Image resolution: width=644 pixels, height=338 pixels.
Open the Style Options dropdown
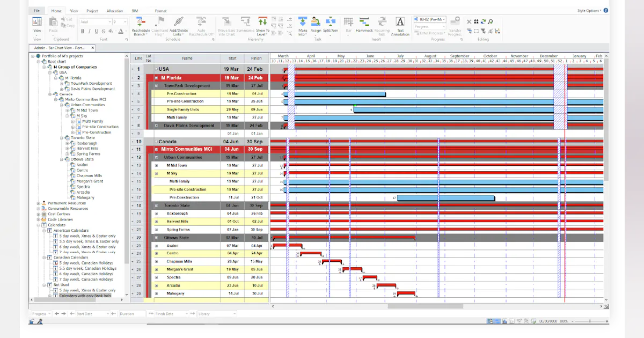(x=589, y=10)
